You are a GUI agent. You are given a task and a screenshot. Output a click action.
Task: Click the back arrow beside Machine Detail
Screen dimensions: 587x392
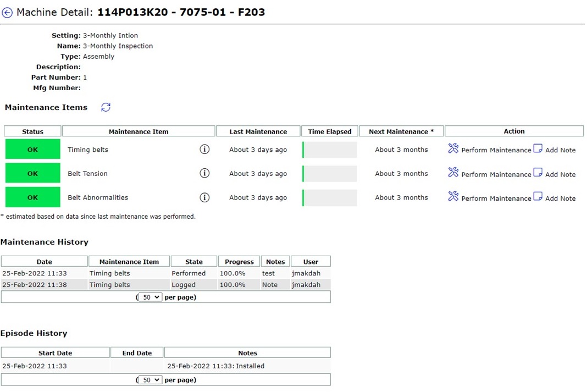pos(7,13)
